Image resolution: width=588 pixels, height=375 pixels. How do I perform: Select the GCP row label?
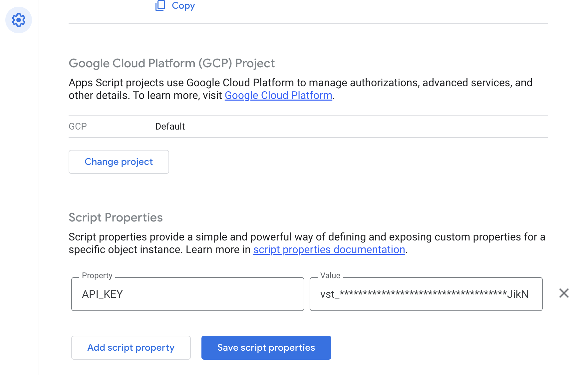(78, 127)
